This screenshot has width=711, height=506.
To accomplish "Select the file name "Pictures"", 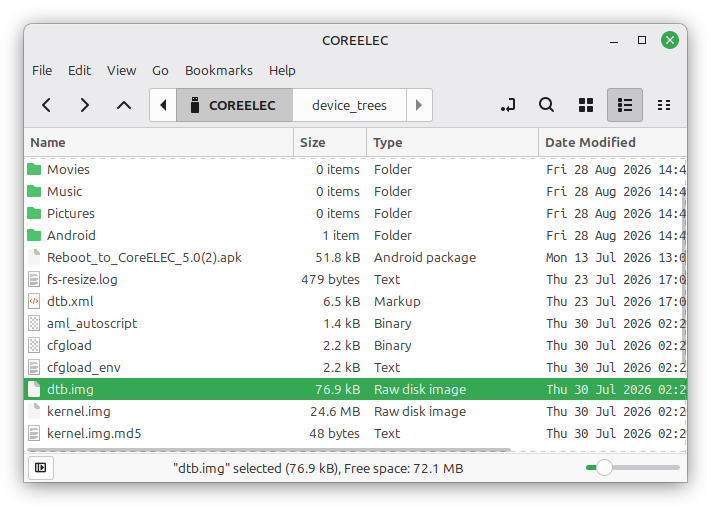I will 71,213.
